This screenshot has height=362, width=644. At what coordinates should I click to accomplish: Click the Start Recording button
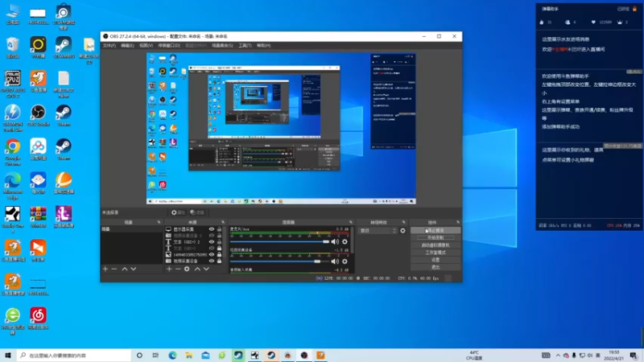click(x=436, y=237)
